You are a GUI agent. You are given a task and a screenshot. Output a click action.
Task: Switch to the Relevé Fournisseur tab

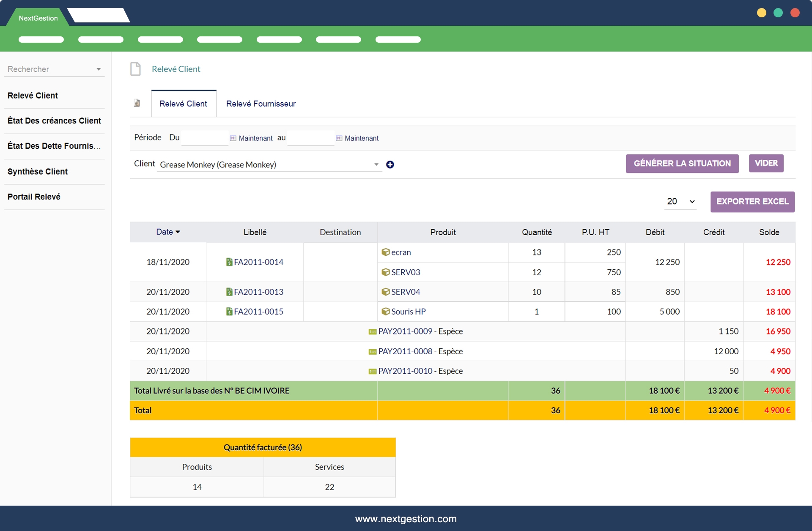tap(261, 104)
